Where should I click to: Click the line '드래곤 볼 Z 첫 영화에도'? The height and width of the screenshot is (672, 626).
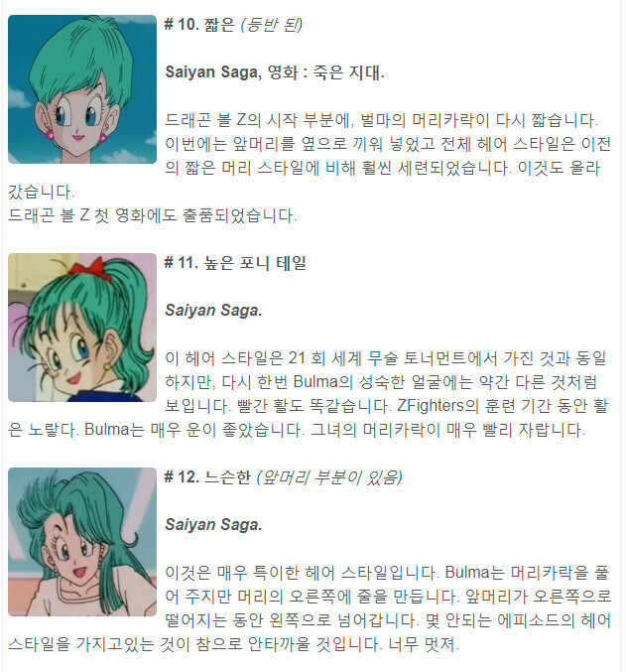pyautogui.click(x=152, y=215)
